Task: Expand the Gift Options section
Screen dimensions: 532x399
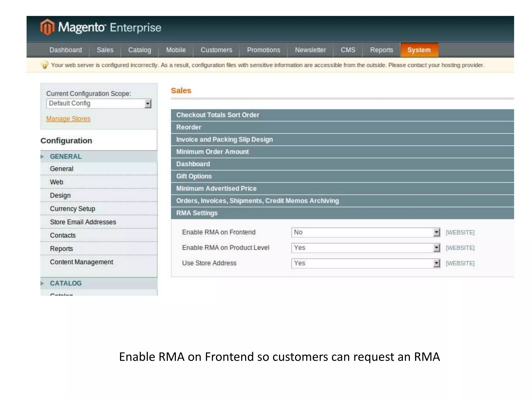Action: pyautogui.click(x=342, y=176)
